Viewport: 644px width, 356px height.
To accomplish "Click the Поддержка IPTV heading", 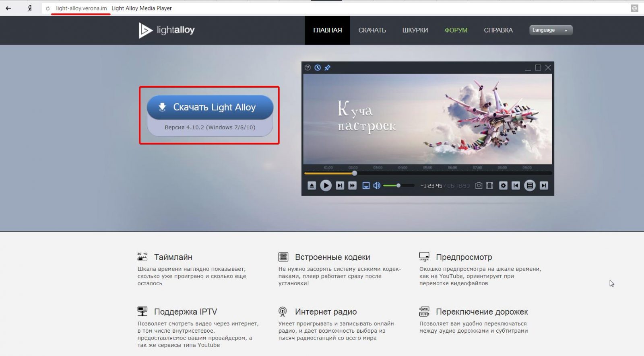I will 186,312.
